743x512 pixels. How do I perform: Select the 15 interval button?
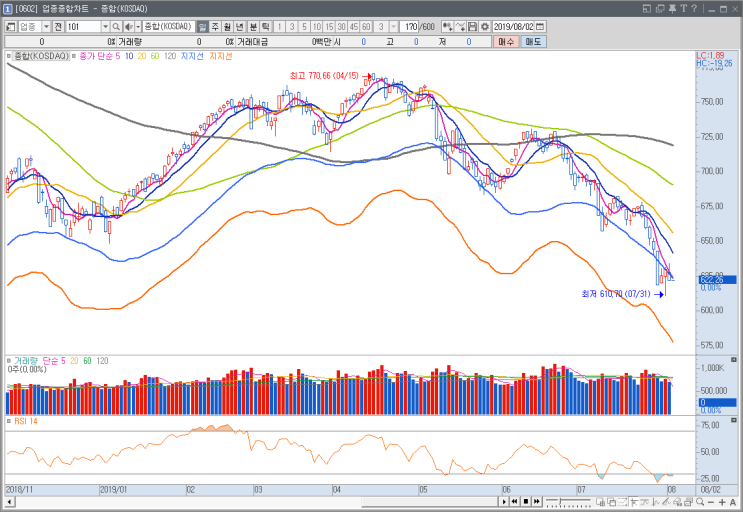pyautogui.click(x=329, y=27)
